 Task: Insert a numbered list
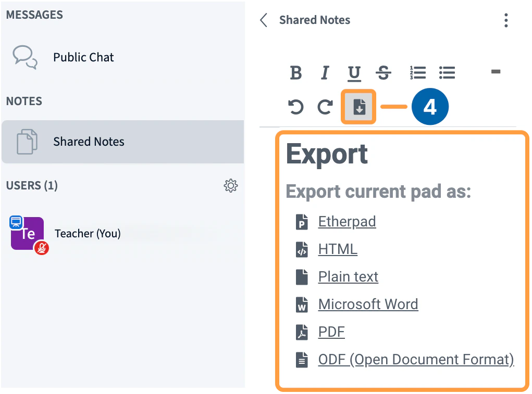[x=418, y=73]
